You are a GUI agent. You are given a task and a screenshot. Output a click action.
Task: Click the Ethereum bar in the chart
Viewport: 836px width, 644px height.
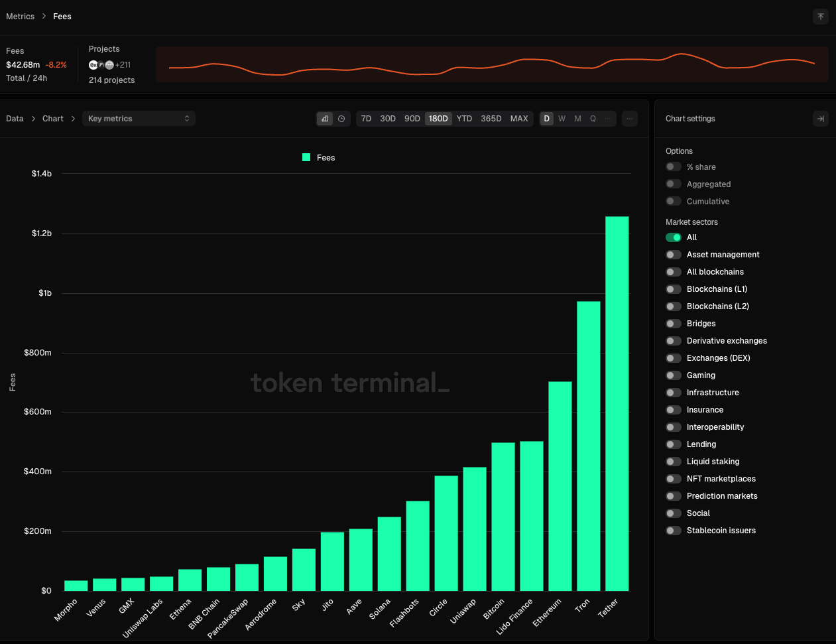pos(560,486)
